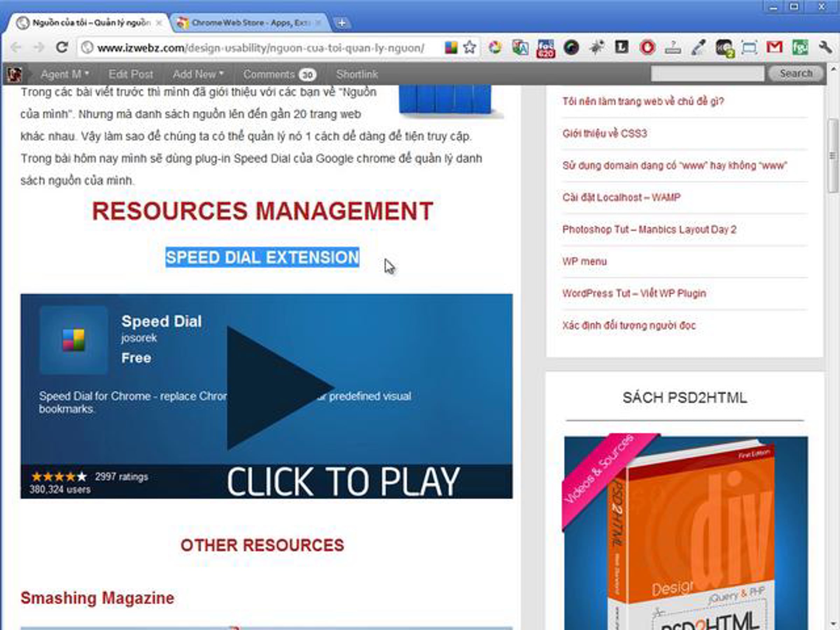This screenshot has height=630, width=840.
Task: Click the window resizer screen-capture extension icon
Action: pos(749,48)
